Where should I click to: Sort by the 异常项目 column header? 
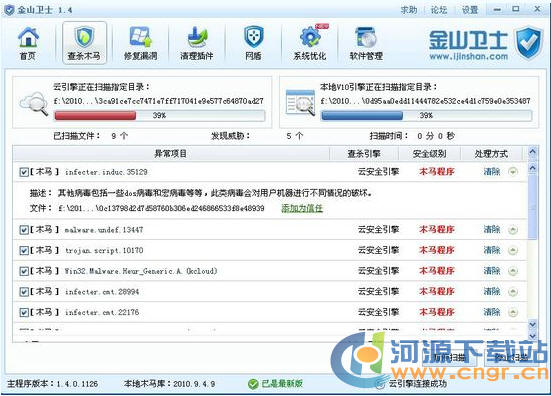point(171,154)
